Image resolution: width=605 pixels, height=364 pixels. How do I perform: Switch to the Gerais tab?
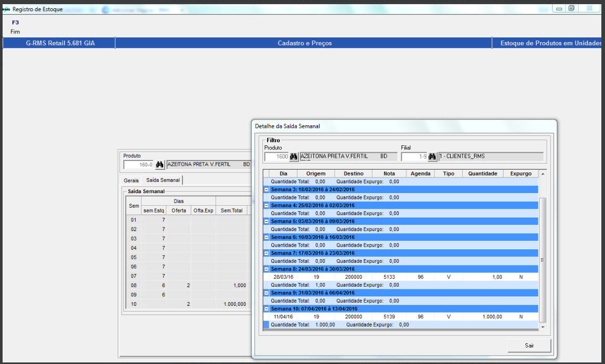click(x=131, y=181)
